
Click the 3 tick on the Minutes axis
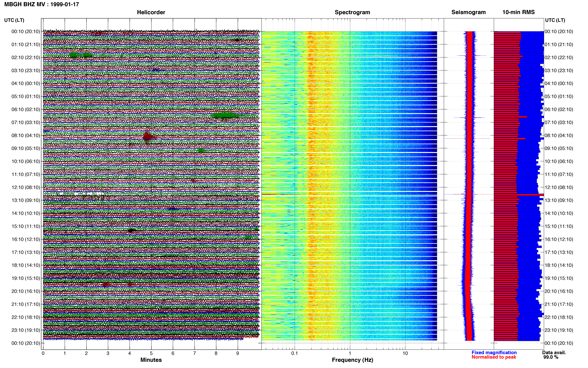click(108, 353)
